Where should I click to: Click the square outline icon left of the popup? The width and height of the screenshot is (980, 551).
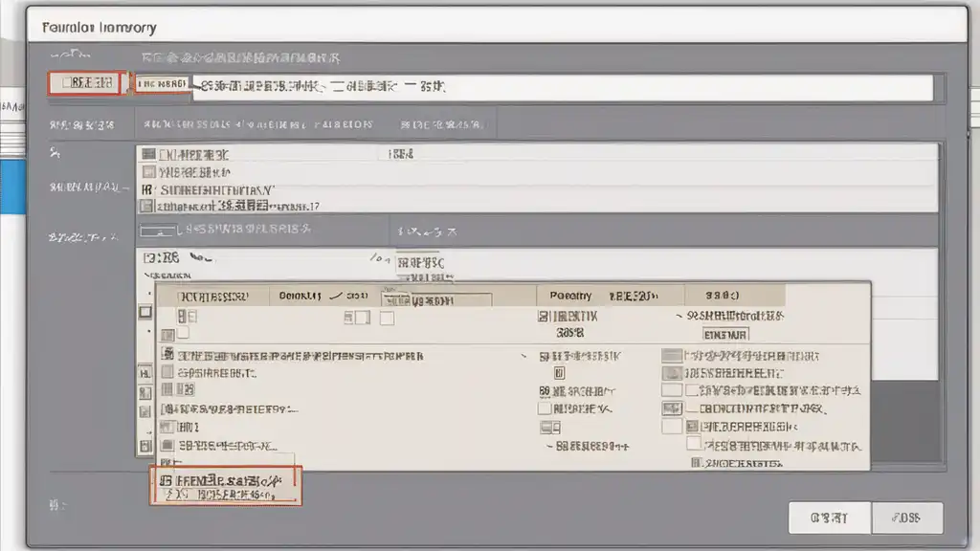[145, 312]
